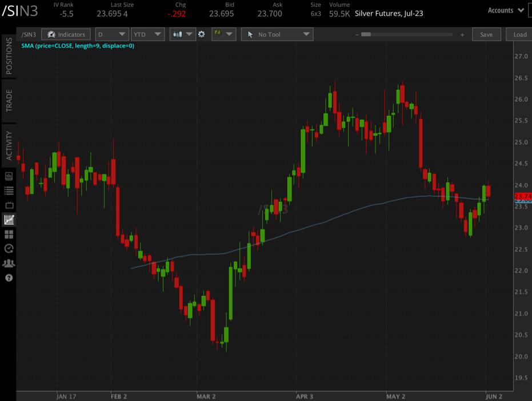Screen dimensions: 532x401
Task: Click the clock gadget icon in the sidebar
Action: [x=8, y=248]
